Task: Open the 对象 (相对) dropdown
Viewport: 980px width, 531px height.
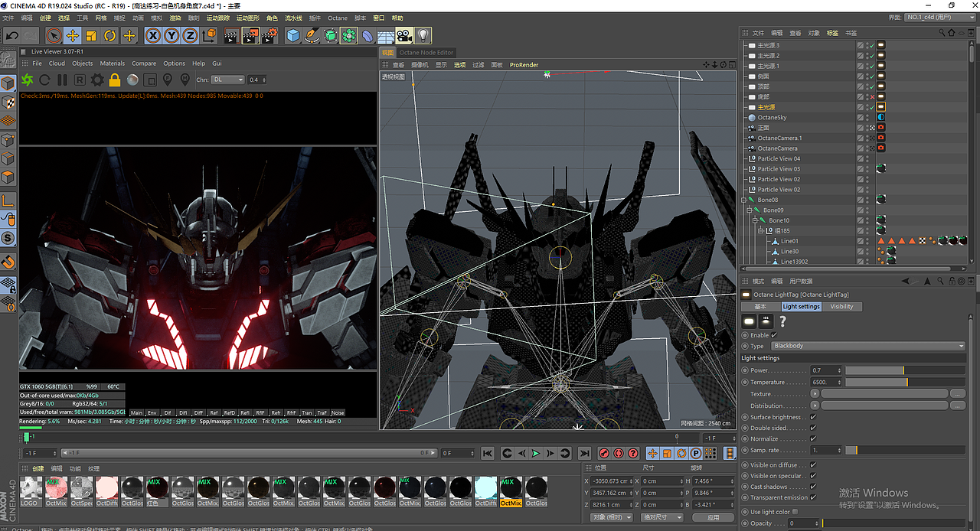Action: coord(611,517)
